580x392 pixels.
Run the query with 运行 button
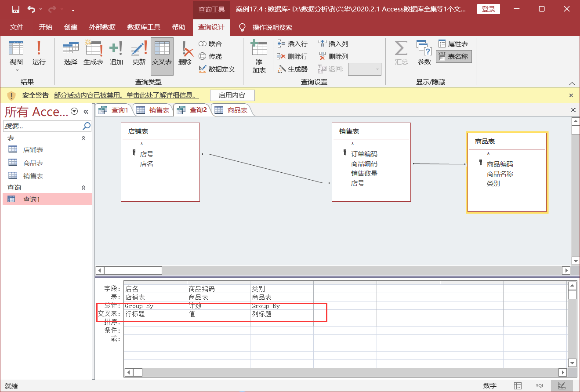point(39,52)
